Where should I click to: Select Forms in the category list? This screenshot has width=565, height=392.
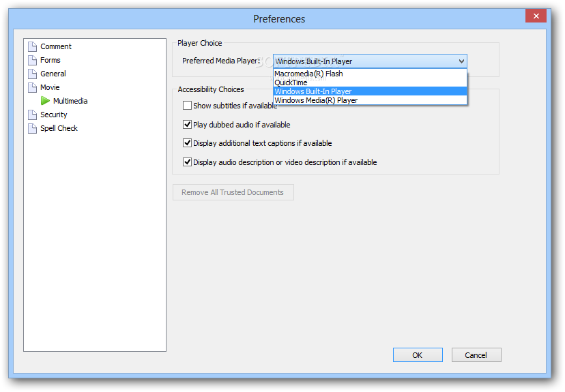tap(50, 60)
